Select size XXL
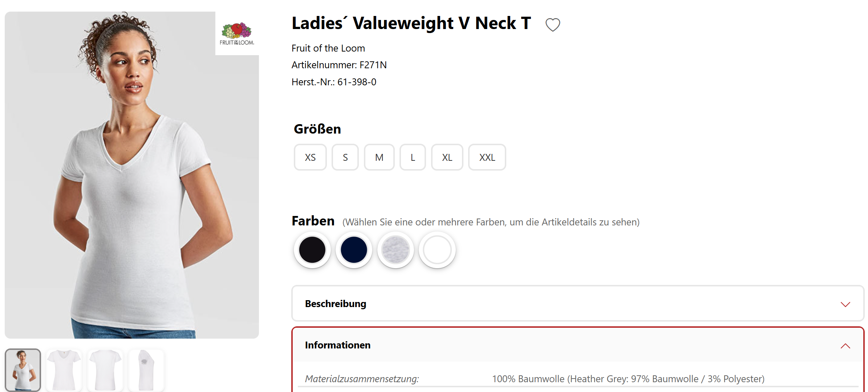 (487, 158)
